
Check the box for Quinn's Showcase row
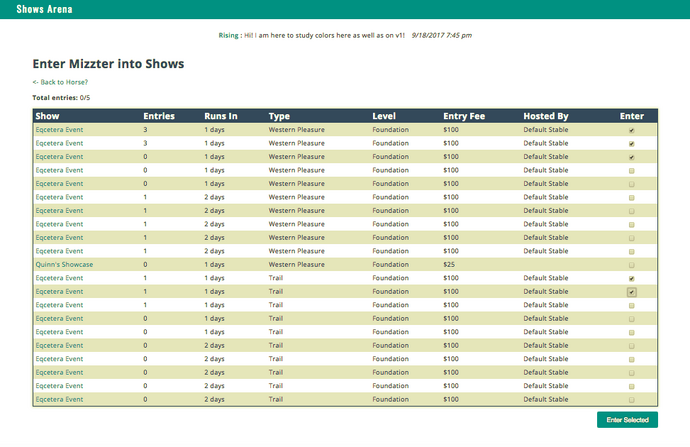click(631, 265)
